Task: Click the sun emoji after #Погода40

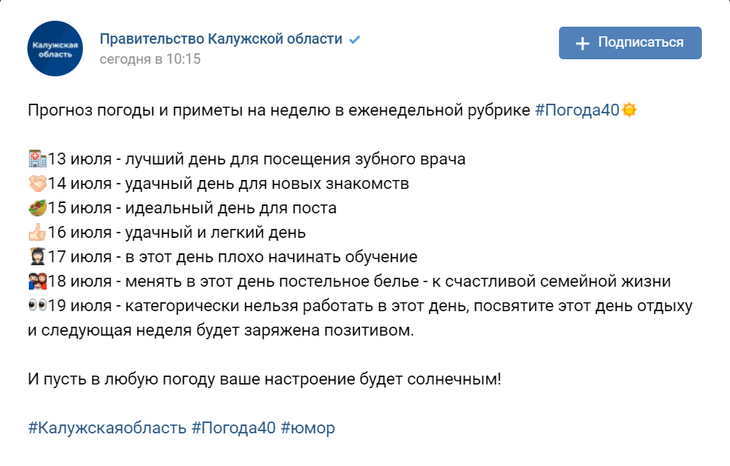Action: [x=629, y=110]
